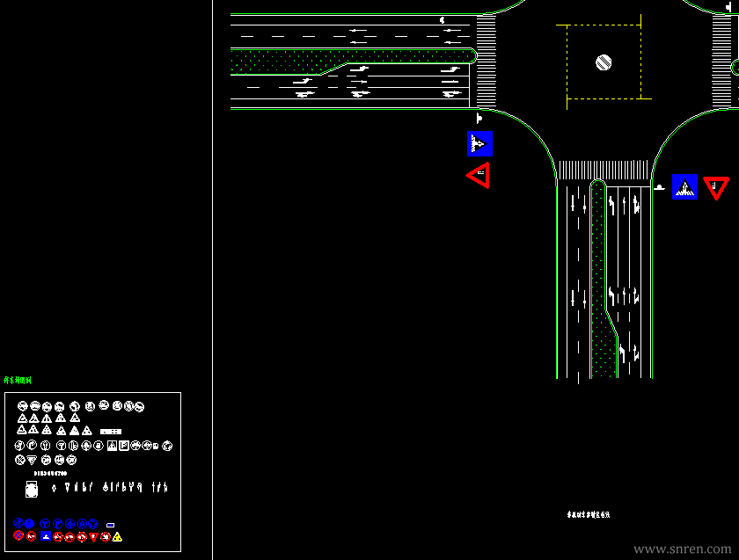Click small text label above vehicle symbol
The width and height of the screenshot is (739, 560).
click(50, 473)
